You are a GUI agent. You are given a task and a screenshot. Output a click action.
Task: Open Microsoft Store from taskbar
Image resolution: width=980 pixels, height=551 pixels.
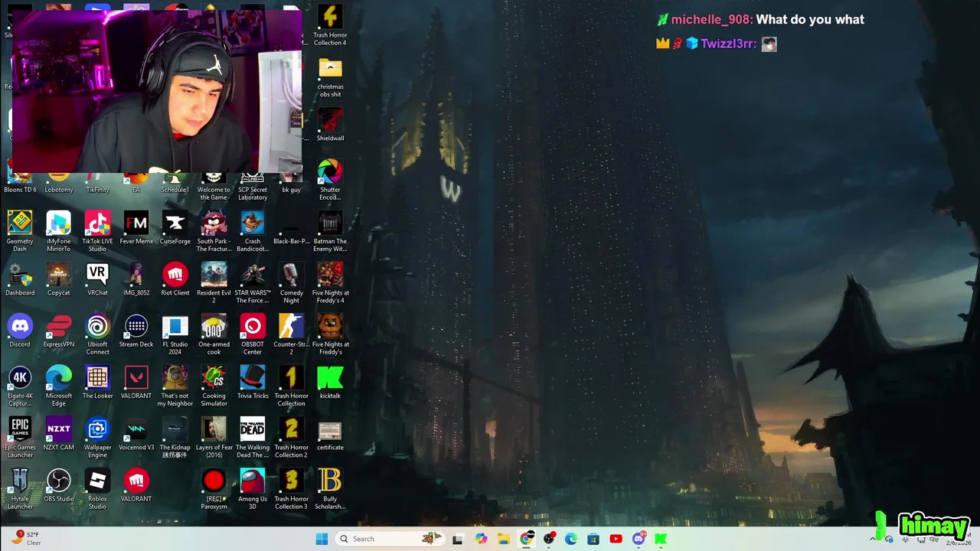pyautogui.click(x=593, y=539)
